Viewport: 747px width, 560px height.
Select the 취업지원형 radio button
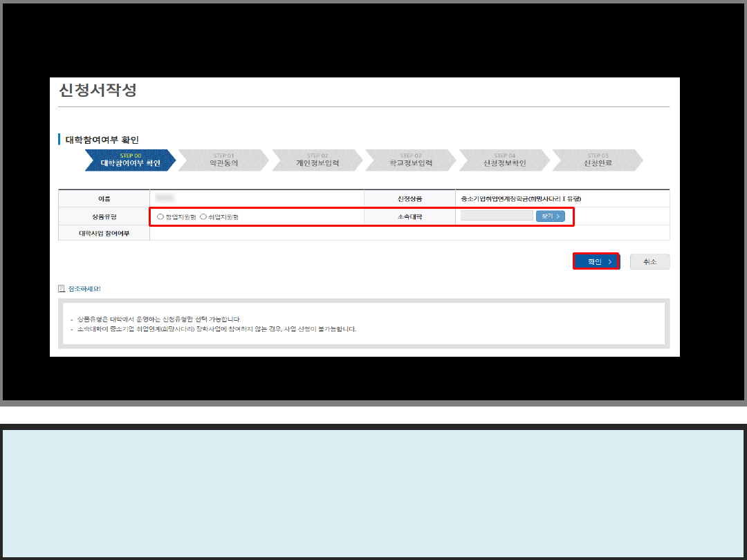pos(203,216)
